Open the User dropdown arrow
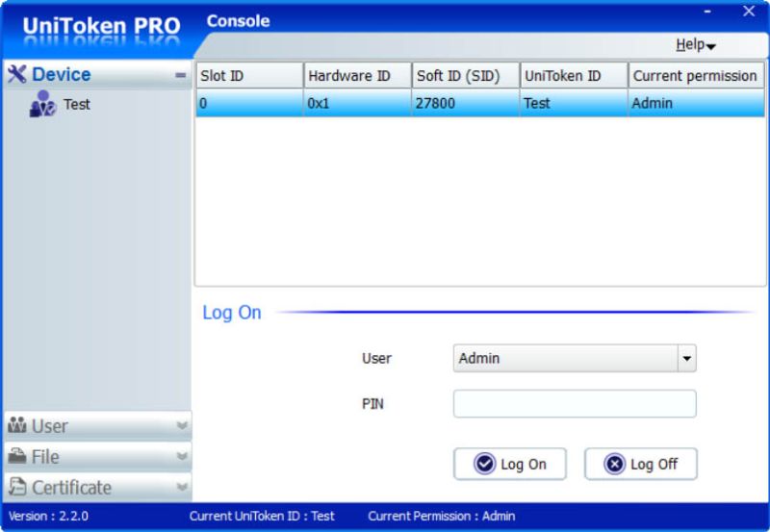This screenshot has height=532, width=770. [687, 358]
